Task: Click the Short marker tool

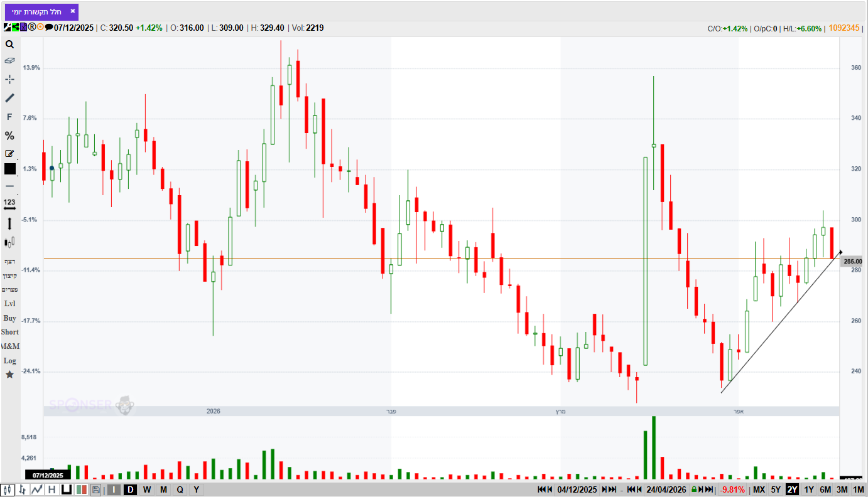Action: click(9, 332)
